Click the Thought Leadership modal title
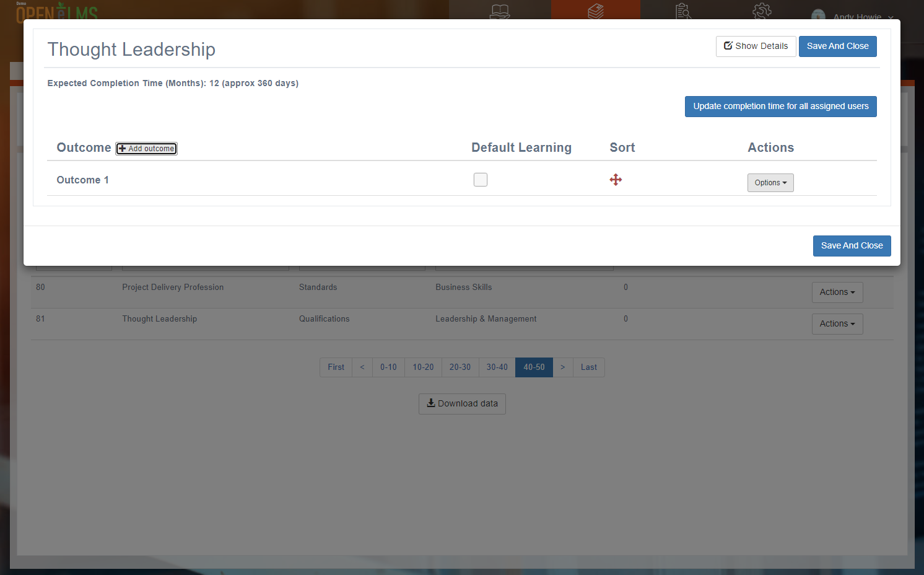The image size is (924, 575). pos(131,50)
